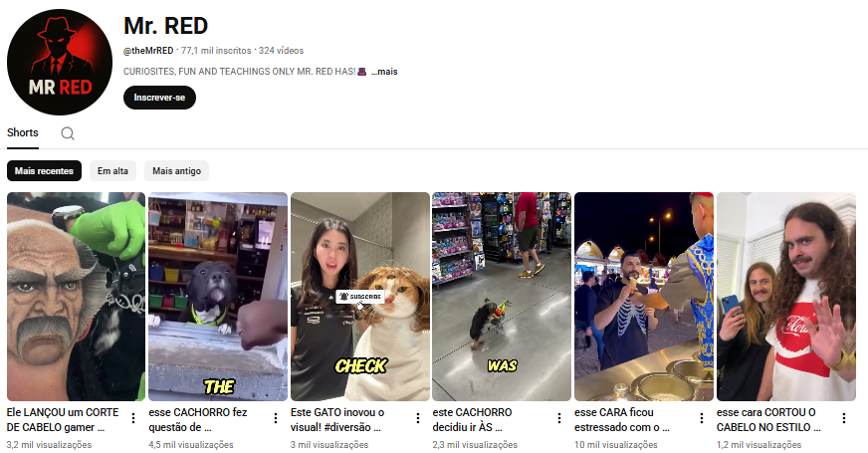Open options menu for 'Este GATO inovou' short
The image size is (868, 453).
tap(418, 418)
